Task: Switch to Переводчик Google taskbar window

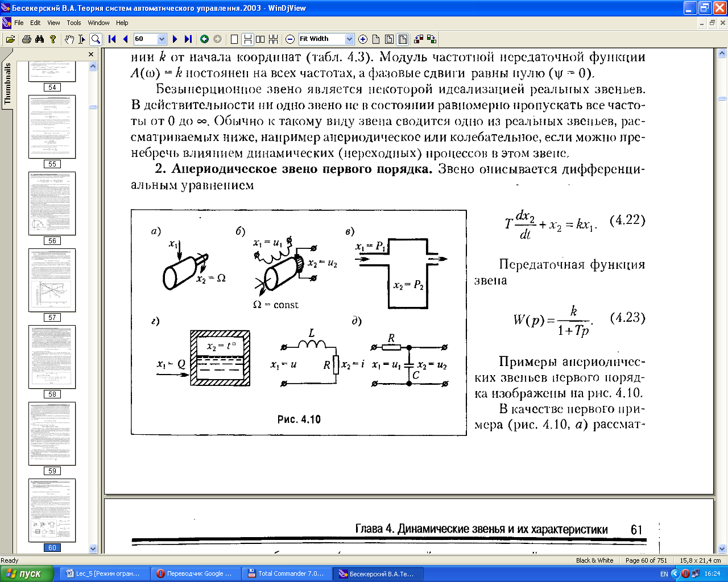Action: (x=196, y=573)
